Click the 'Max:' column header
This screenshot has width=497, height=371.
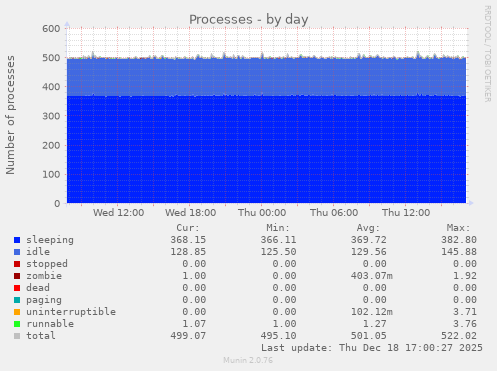click(458, 228)
